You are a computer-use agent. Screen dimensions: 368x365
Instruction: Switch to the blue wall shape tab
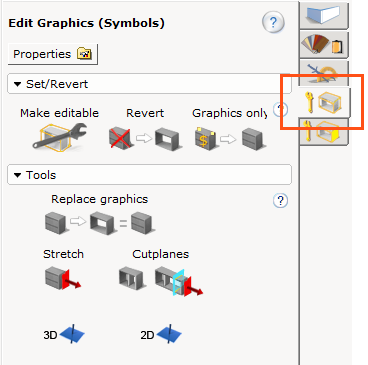pos(323,15)
